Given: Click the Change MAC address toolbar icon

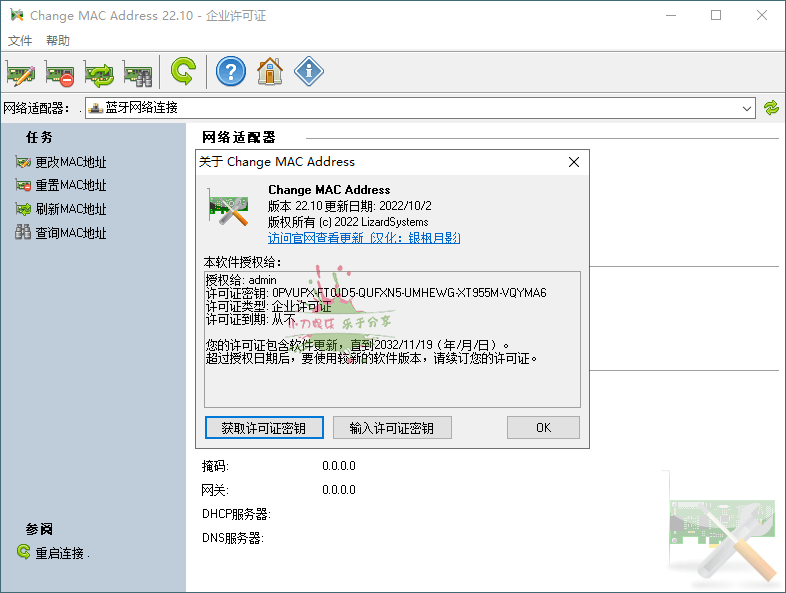Looking at the screenshot, I should 21,72.
